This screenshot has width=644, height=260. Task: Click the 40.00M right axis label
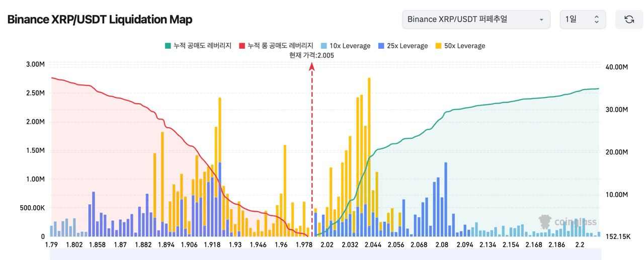[x=616, y=67]
